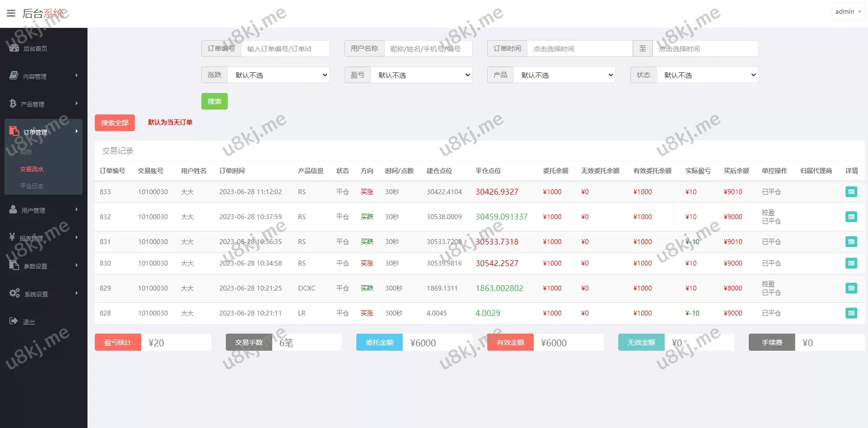The width and height of the screenshot is (868, 428).
Task: Select 平仓日志 in the sidebar submenu
Action: coord(32,186)
